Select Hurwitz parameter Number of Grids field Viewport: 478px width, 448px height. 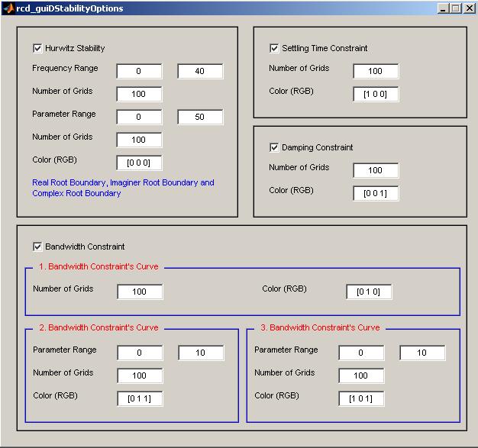click(x=139, y=140)
